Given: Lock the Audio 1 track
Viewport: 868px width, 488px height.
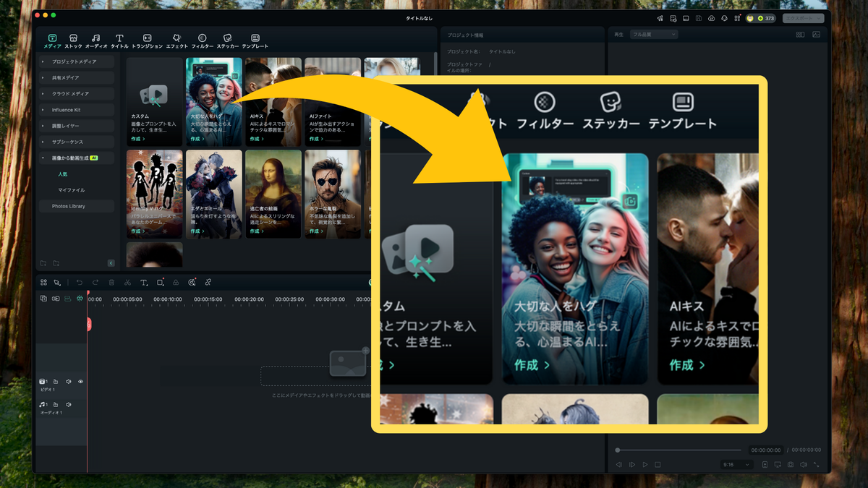Looking at the screenshot, I should coord(56,404).
